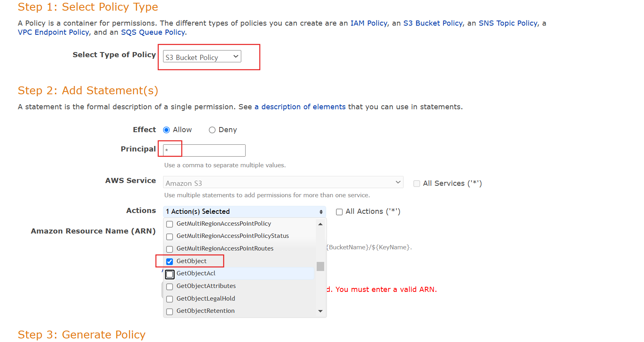Viewport: 644px width, 342px height.
Task: Open the description of elements link
Action: [300, 107]
